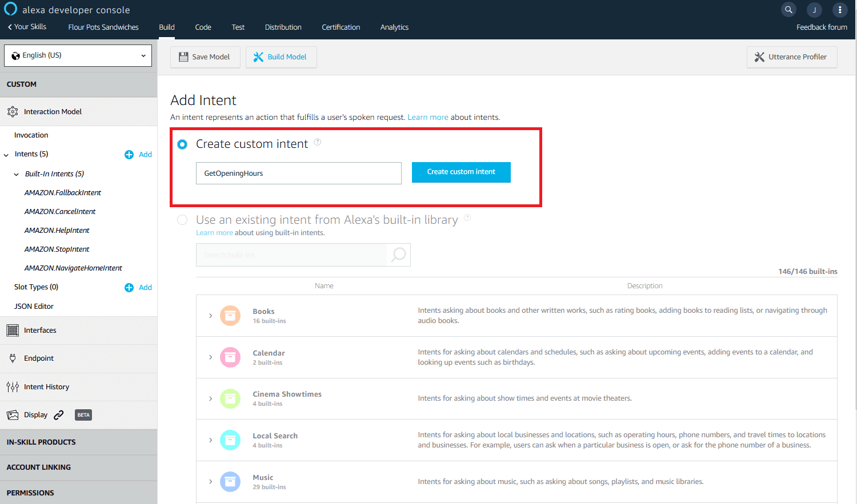Select AMAZON.HelpIntent in the sidebar

pyautogui.click(x=57, y=231)
